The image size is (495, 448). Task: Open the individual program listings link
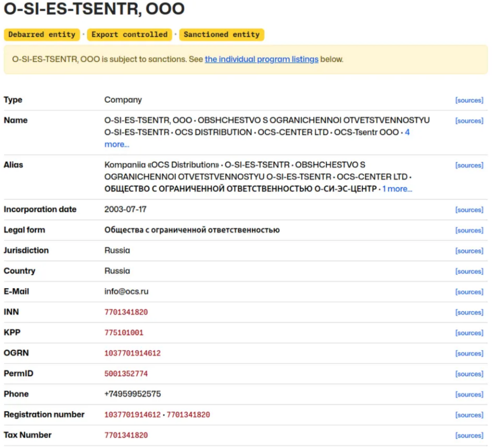pyautogui.click(x=261, y=59)
